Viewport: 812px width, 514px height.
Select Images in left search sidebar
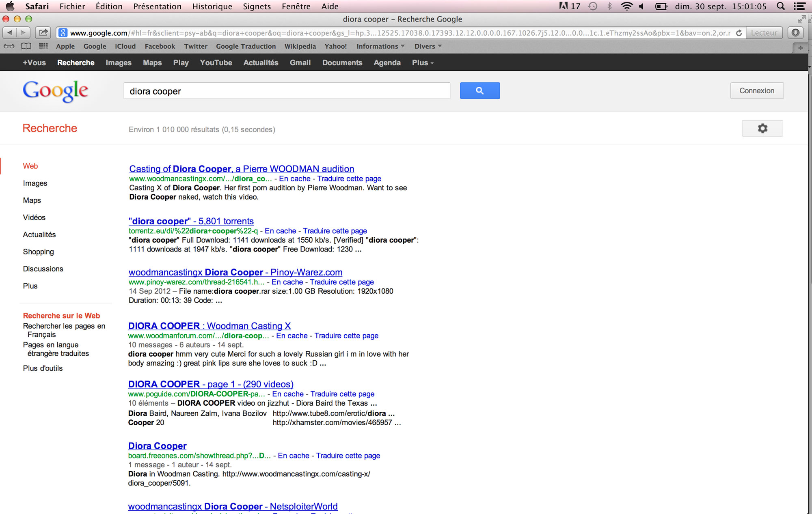[x=35, y=183]
